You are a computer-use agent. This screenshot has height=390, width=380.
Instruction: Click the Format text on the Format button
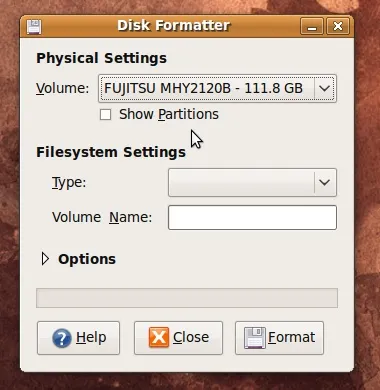click(291, 337)
